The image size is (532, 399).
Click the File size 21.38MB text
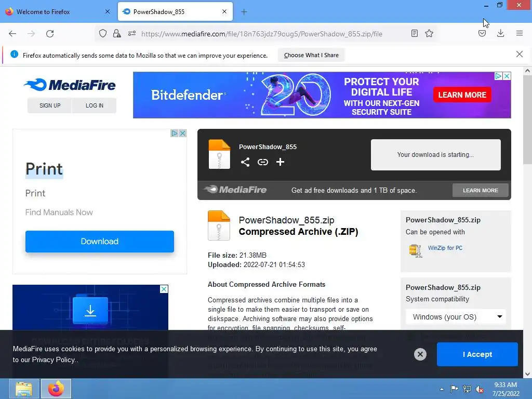pyautogui.click(x=237, y=255)
